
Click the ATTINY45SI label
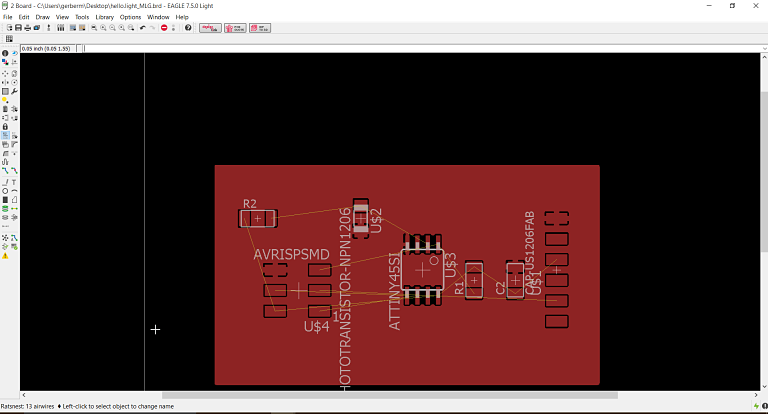pos(395,291)
